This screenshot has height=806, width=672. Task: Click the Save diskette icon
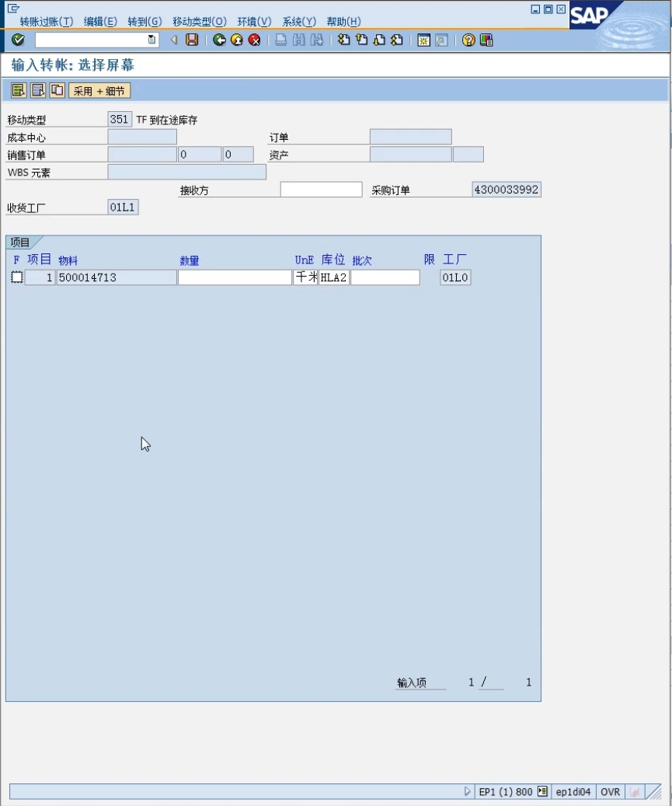[x=192, y=40]
